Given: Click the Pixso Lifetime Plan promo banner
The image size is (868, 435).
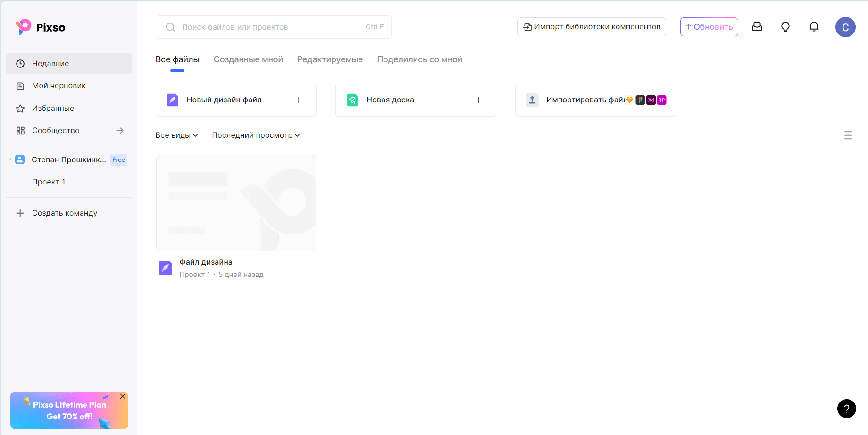Looking at the screenshot, I should [x=69, y=410].
